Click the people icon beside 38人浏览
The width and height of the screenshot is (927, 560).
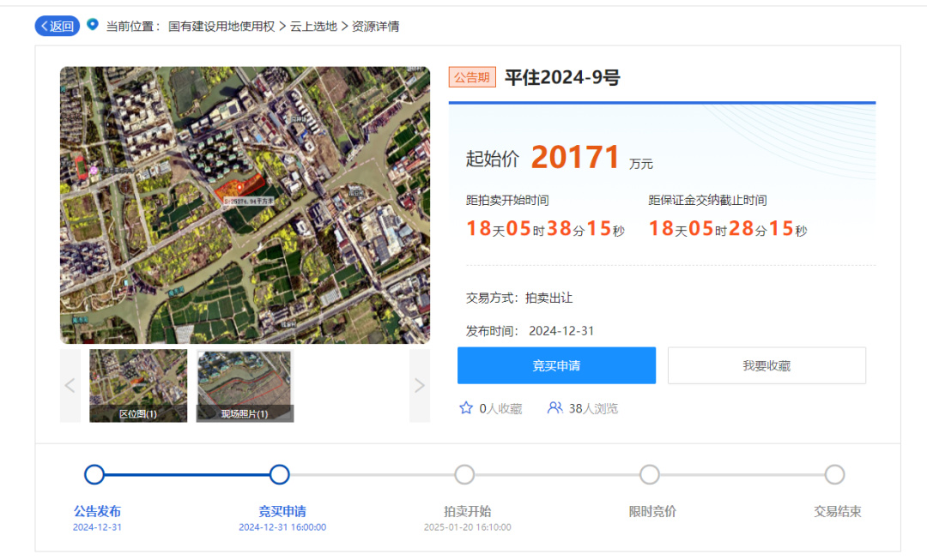554,408
